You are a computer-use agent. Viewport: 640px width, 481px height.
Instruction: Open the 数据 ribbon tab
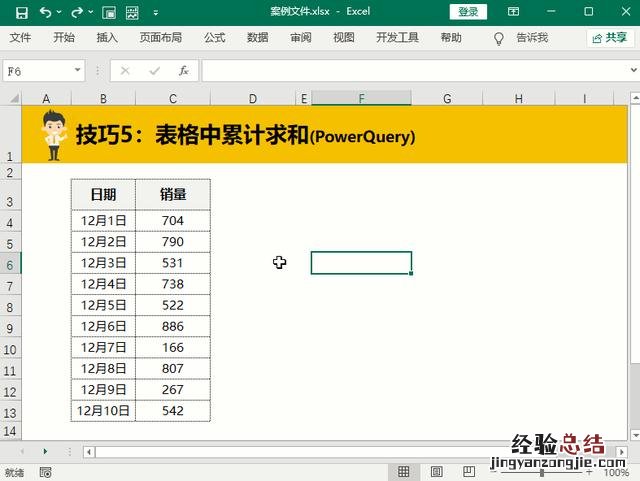click(257, 38)
